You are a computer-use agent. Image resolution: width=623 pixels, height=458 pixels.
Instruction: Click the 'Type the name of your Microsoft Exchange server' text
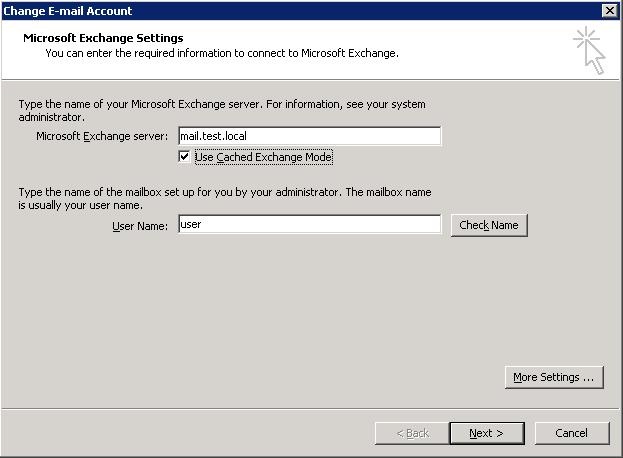point(222,110)
